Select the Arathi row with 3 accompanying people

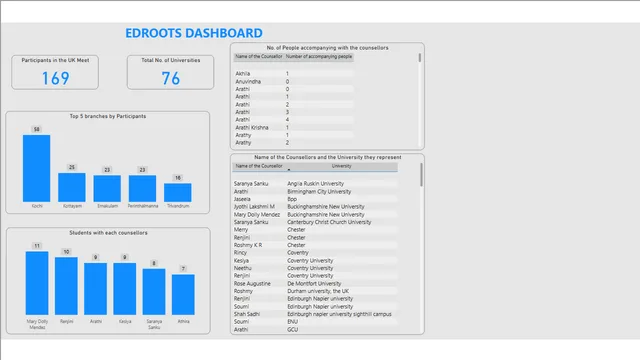point(293,112)
